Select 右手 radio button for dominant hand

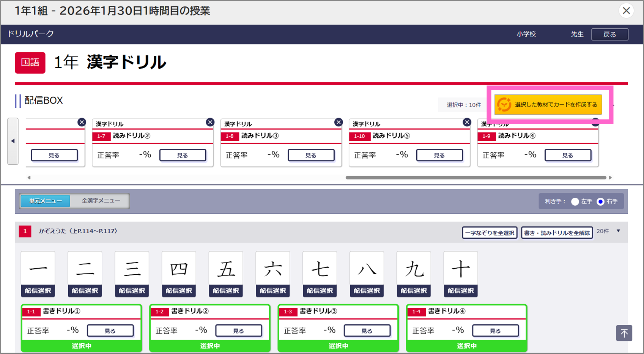pyautogui.click(x=600, y=201)
